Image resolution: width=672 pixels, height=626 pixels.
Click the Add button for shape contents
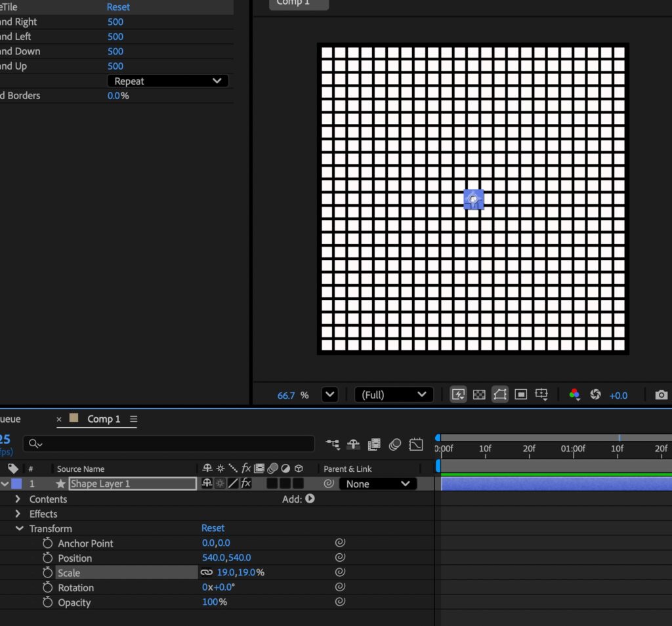pyautogui.click(x=309, y=499)
